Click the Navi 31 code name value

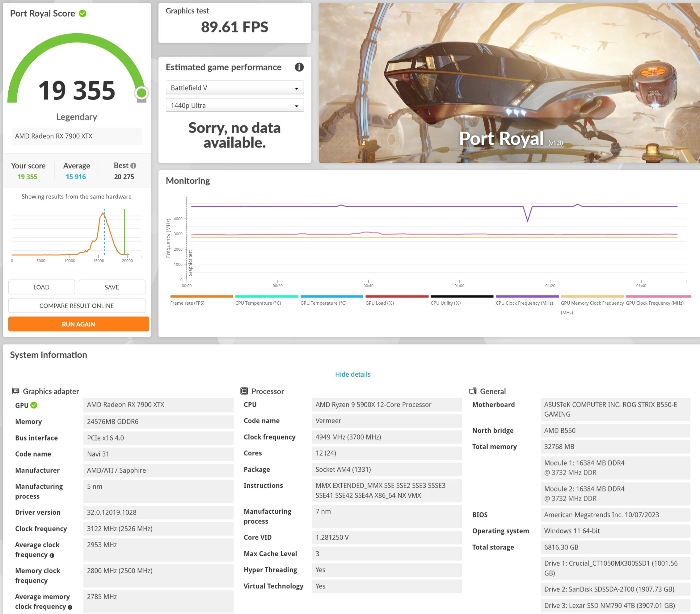[158, 454]
